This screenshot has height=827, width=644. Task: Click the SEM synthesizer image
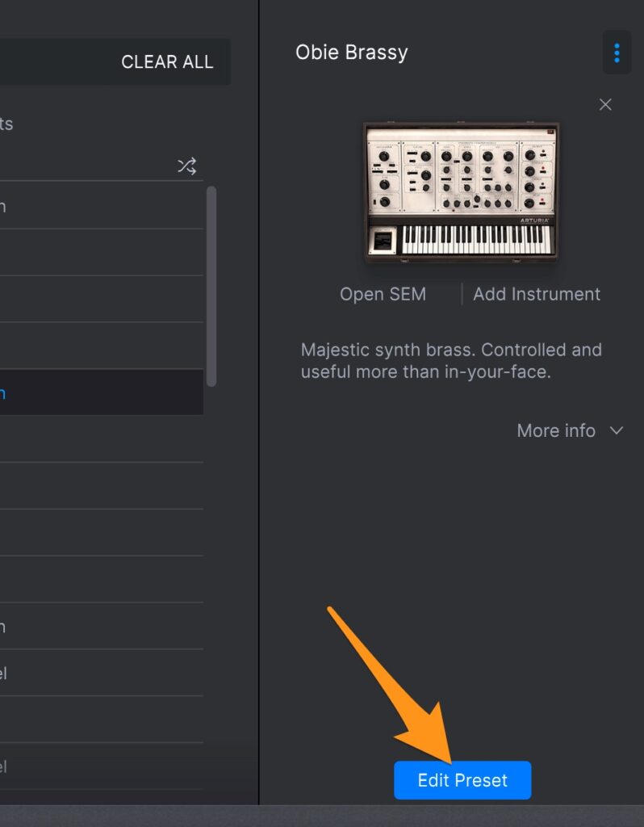pyautogui.click(x=461, y=191)
